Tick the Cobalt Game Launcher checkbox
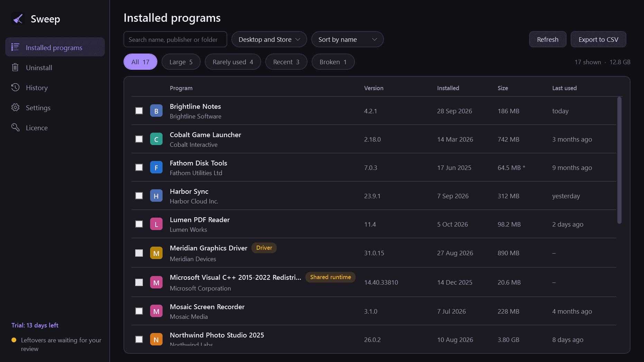The height and width of the screenshot is (362, 644). coord(139,139)
